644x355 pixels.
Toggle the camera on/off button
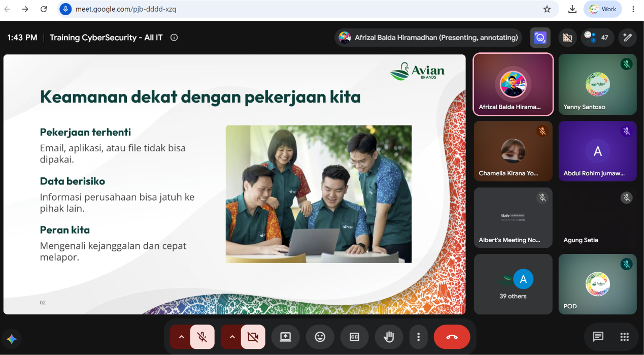click(x=253, y=337)
